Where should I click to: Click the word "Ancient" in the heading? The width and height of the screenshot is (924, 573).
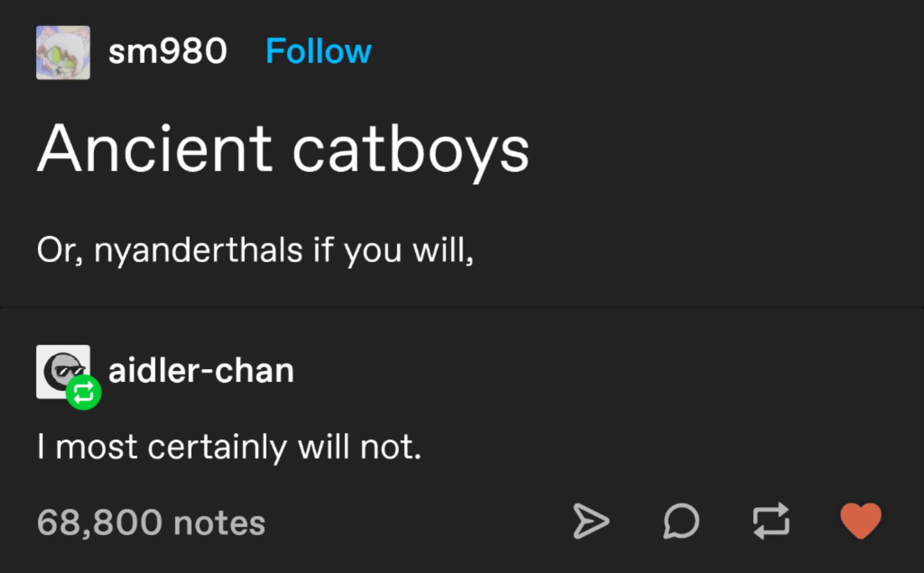155,149
